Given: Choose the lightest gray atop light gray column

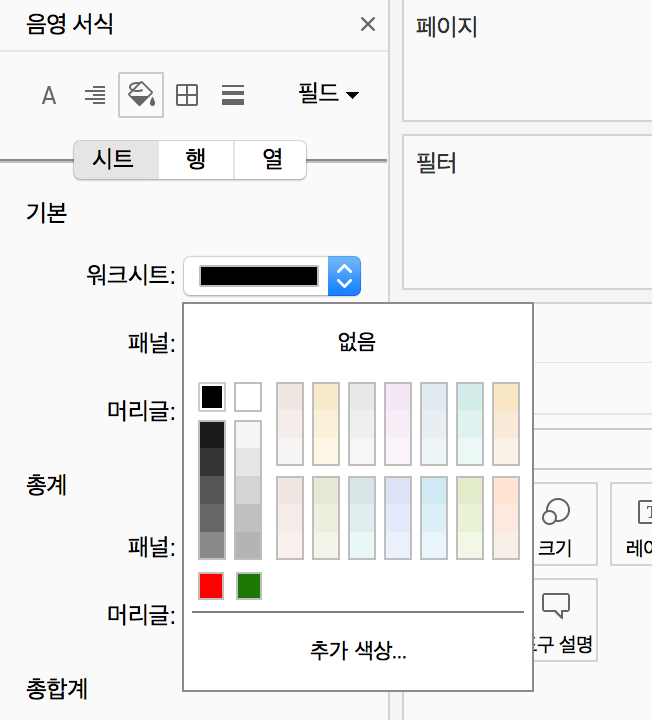Looking at the screenshot, I should (248, 434).
